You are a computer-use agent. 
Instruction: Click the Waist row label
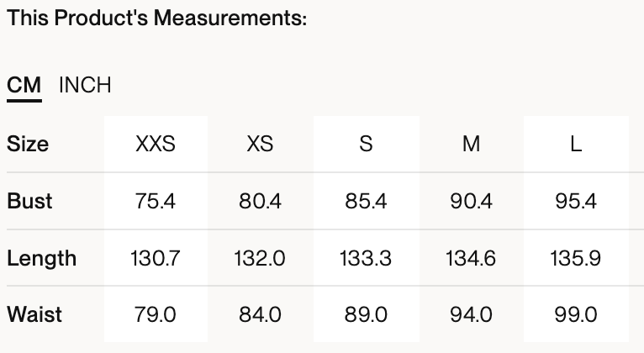[x=34, y=314]
